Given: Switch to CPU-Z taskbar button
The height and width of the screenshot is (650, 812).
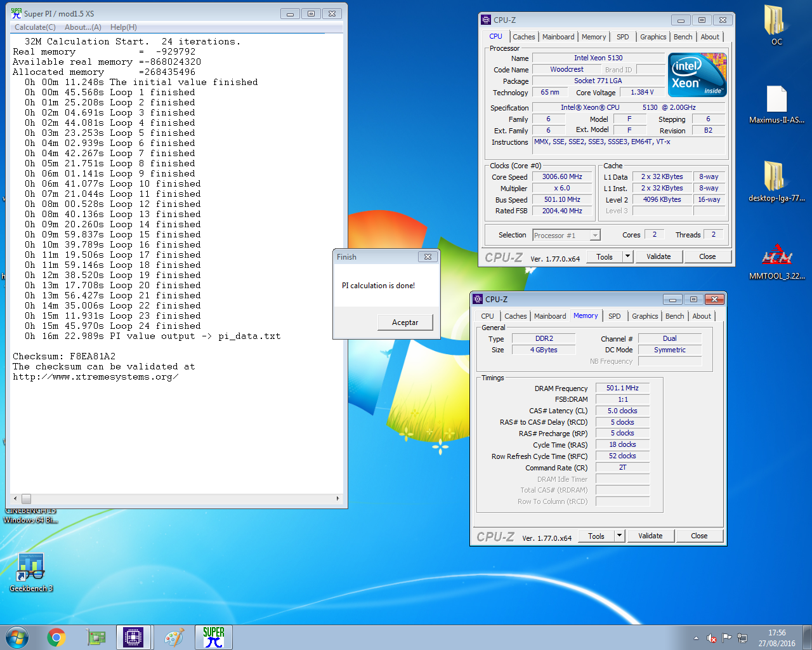Looking at the screenshot, I should pos(134,637).
